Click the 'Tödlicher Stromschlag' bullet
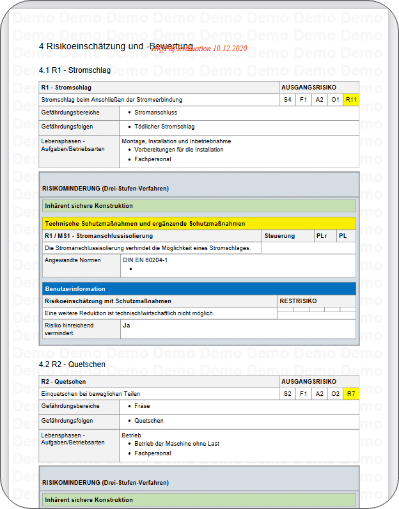 pos(164,127)
